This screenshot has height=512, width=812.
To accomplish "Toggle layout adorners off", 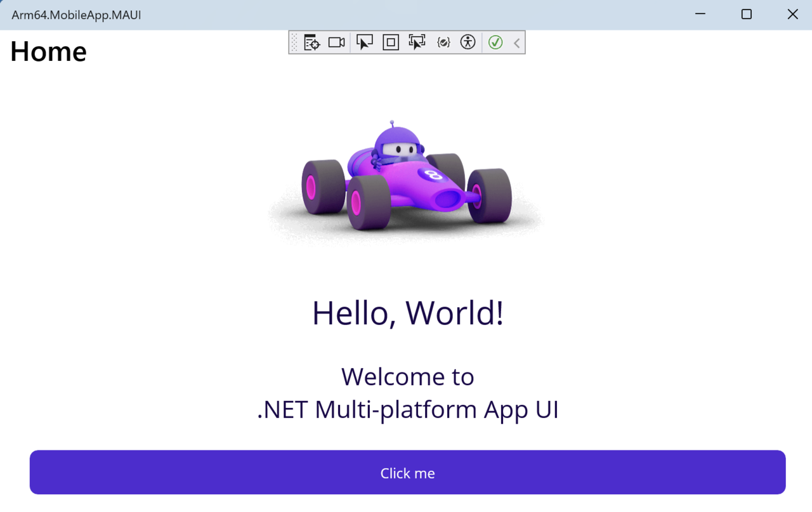I will pyautogui.click(x=390, y=42).
